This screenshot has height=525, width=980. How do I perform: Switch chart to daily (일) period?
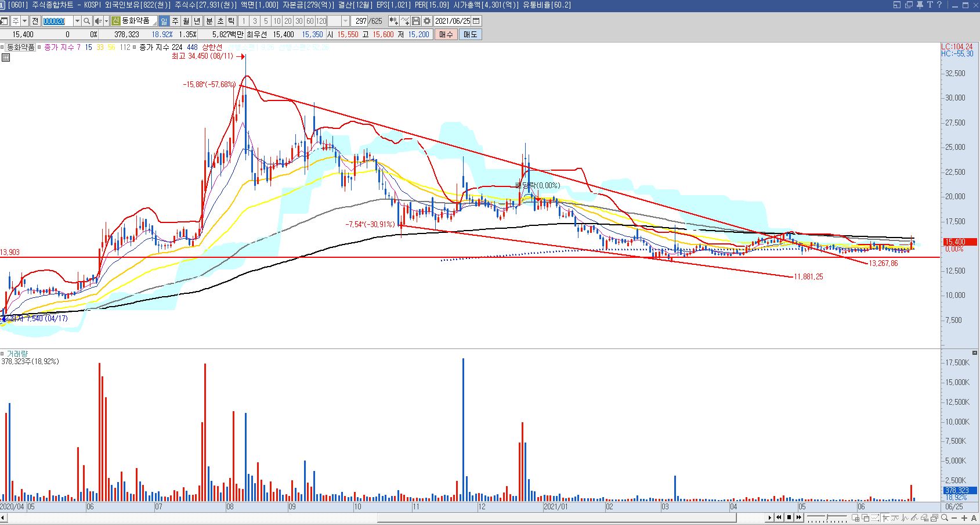pos(164,21)
